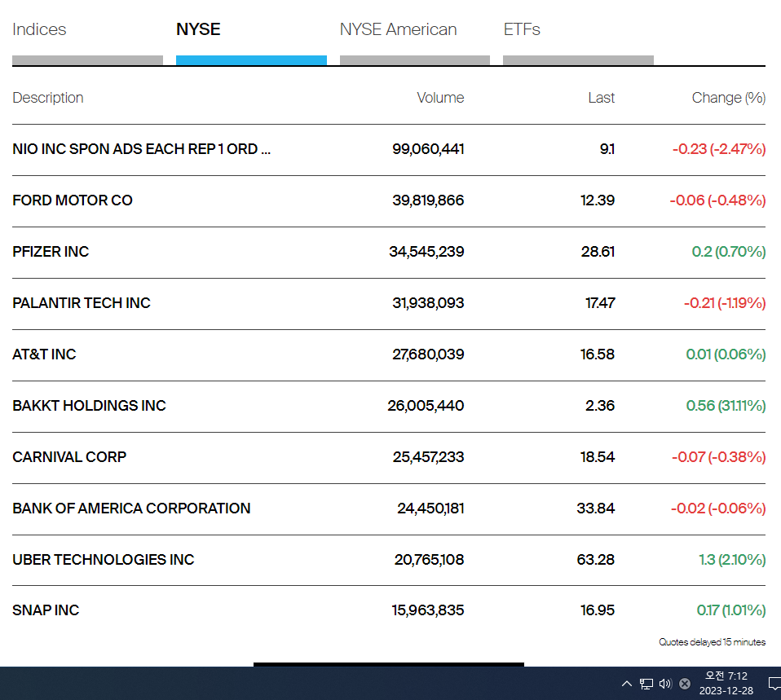Viewport: 781px width, 700px height.
Task: Click Uber last price 63.28
Action: click(x=596, y=559)
